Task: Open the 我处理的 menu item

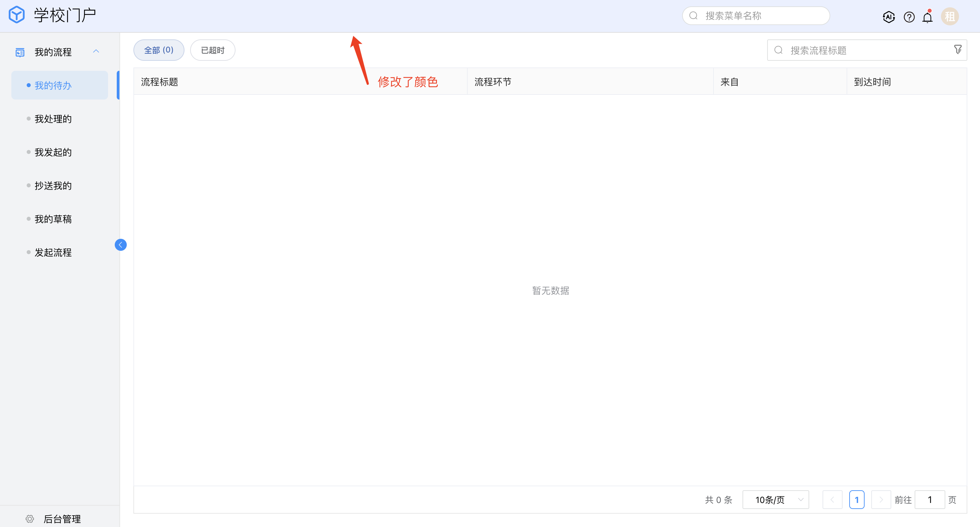Action: [53, 119]
